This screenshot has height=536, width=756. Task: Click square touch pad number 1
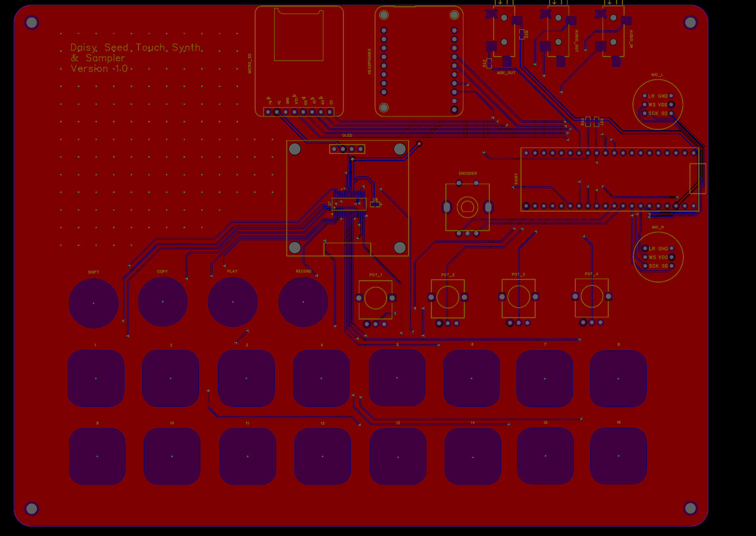[96, 378]
